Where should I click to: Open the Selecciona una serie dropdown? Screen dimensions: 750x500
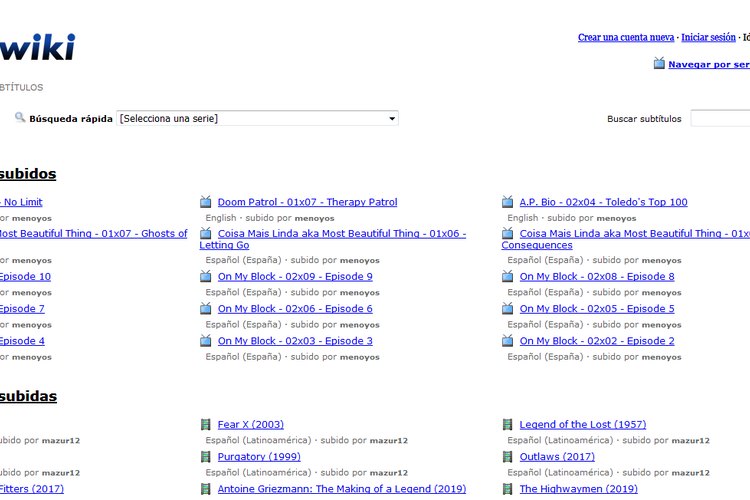tap(257, 118)
